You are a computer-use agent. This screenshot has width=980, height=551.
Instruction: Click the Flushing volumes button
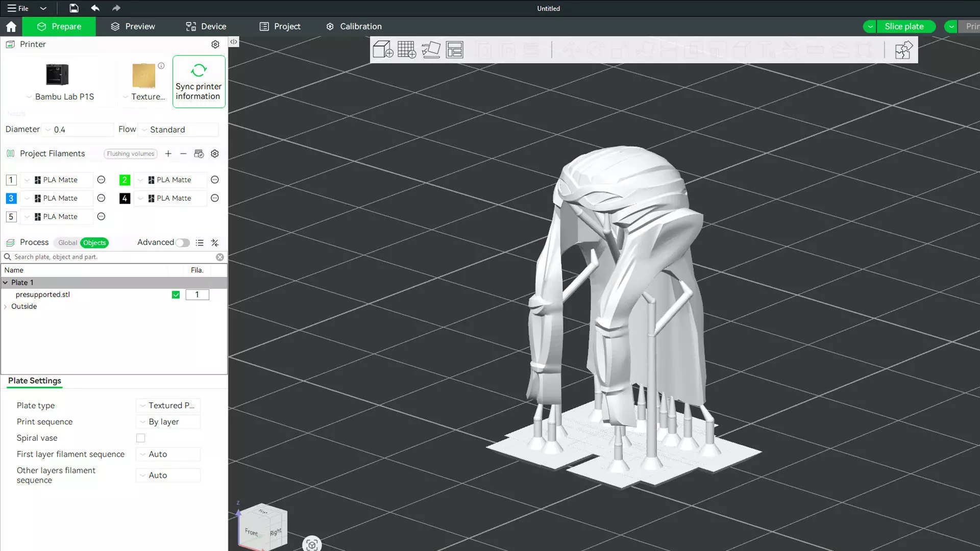click(130, 154)
